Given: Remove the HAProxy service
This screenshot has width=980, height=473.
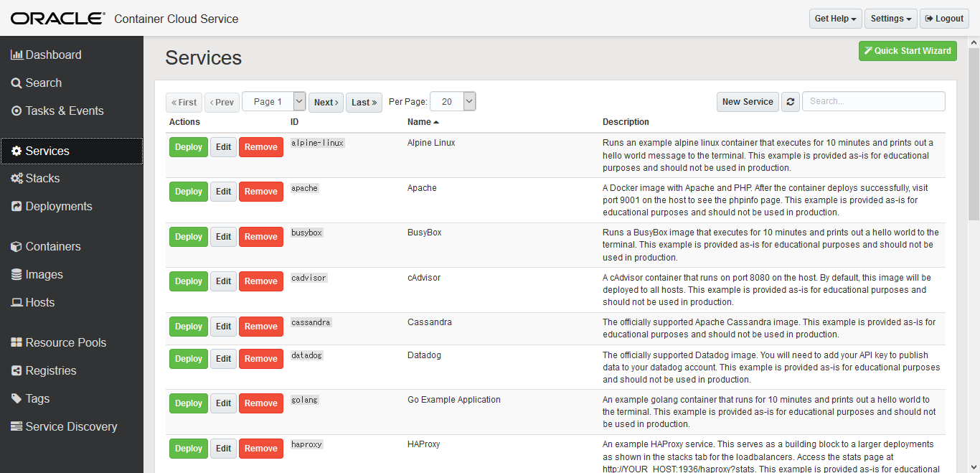Looking at the screenshot, I should [261, 449].
